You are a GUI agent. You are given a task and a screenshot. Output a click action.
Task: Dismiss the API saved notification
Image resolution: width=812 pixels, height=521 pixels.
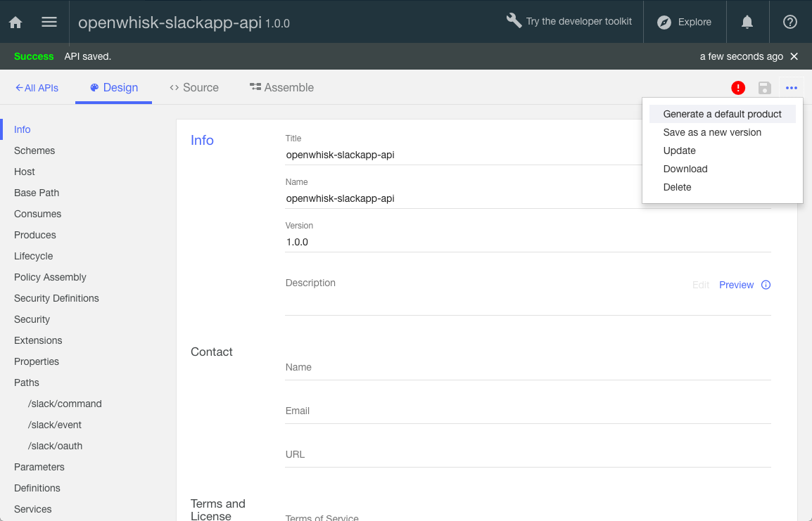(794, 56)
